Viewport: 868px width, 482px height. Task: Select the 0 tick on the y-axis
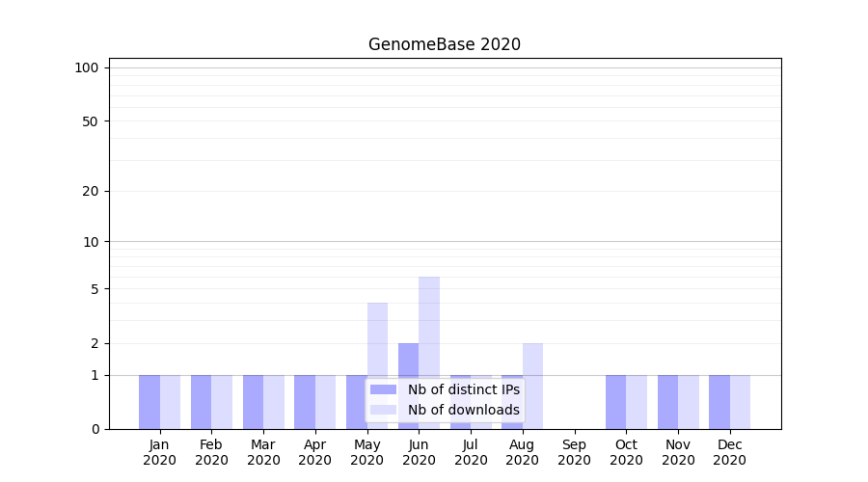pyautogui.click(x=95, y=429)
